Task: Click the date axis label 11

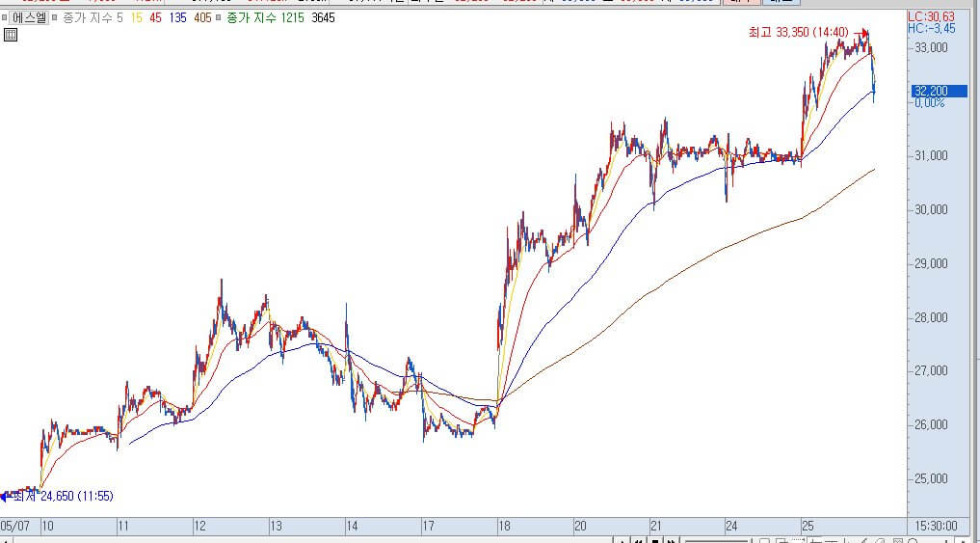Action: click(x=123, y=526)
